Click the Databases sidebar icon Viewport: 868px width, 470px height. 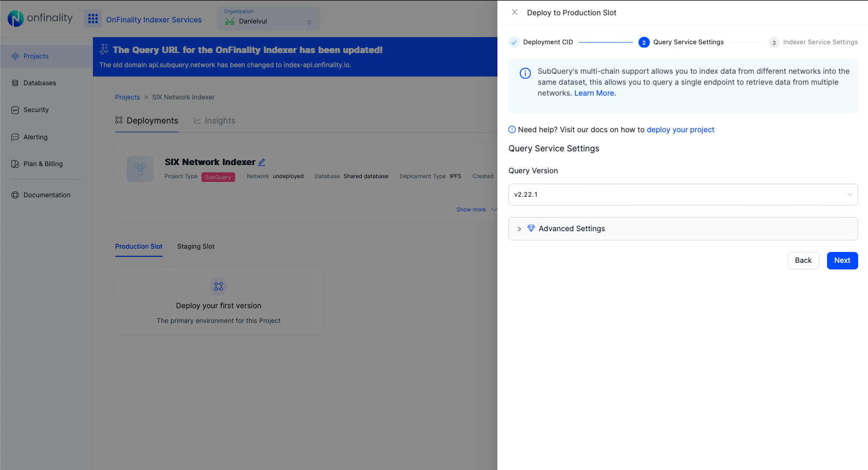[15, 83]
